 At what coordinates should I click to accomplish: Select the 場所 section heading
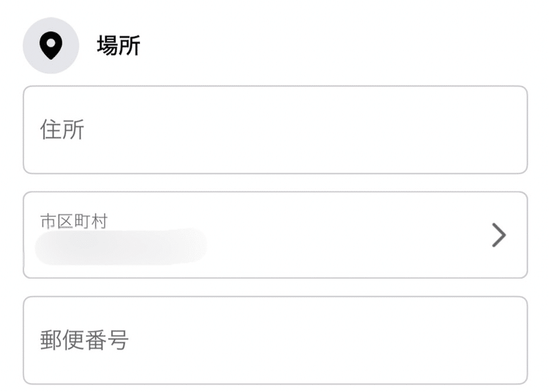pyautogui.click(x=119, y=45)
